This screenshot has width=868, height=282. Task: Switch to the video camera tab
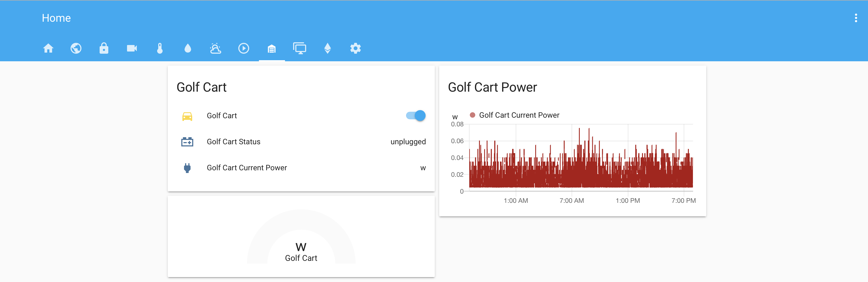coord(132,49)
